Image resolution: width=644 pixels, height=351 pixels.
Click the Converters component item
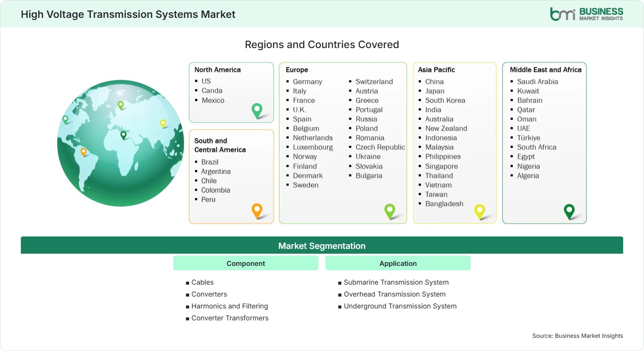pos(209,294)
